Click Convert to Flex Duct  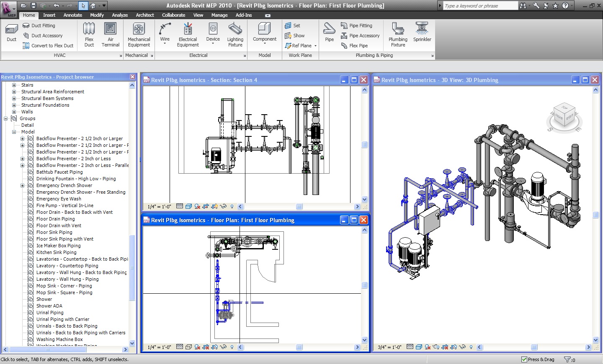[x=48, y=46]
